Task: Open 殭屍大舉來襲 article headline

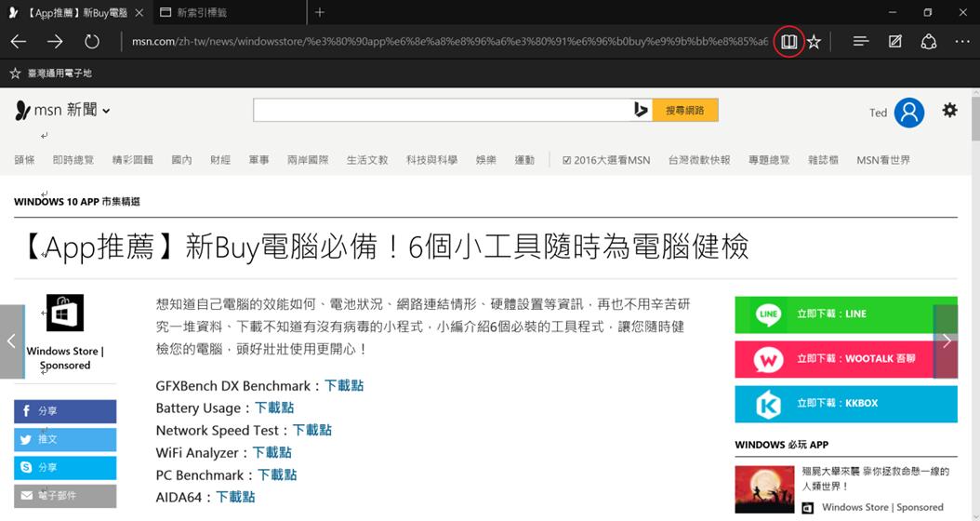Action: [876, 478]
